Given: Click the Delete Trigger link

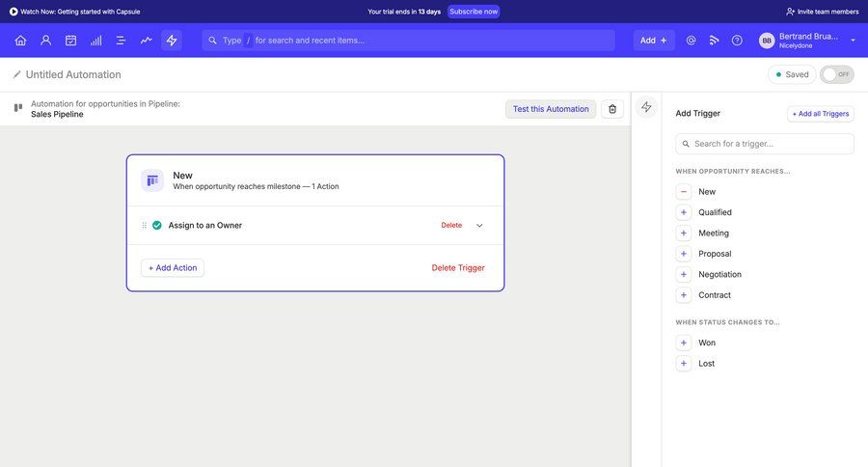Looking at the screenshot, I should tap(458, 268).
